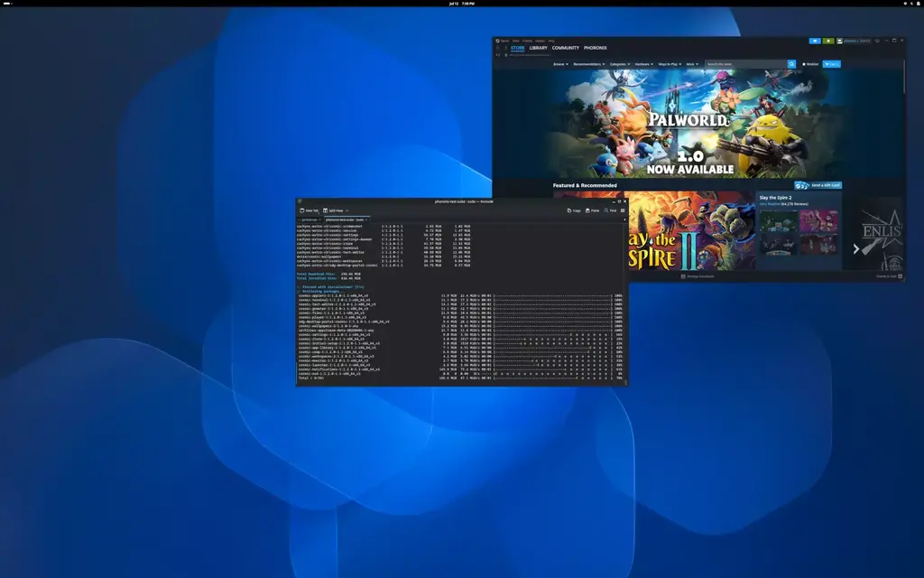
Task: Click the Konsole window icon in title bar
Action: pos(300,201)
